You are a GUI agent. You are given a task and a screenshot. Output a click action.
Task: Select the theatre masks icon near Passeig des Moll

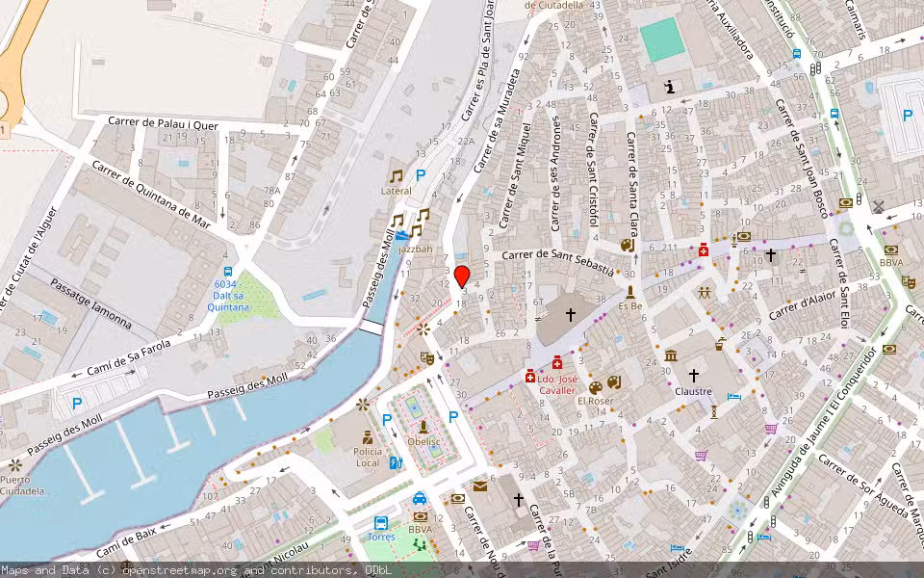[x=426, y=357]
